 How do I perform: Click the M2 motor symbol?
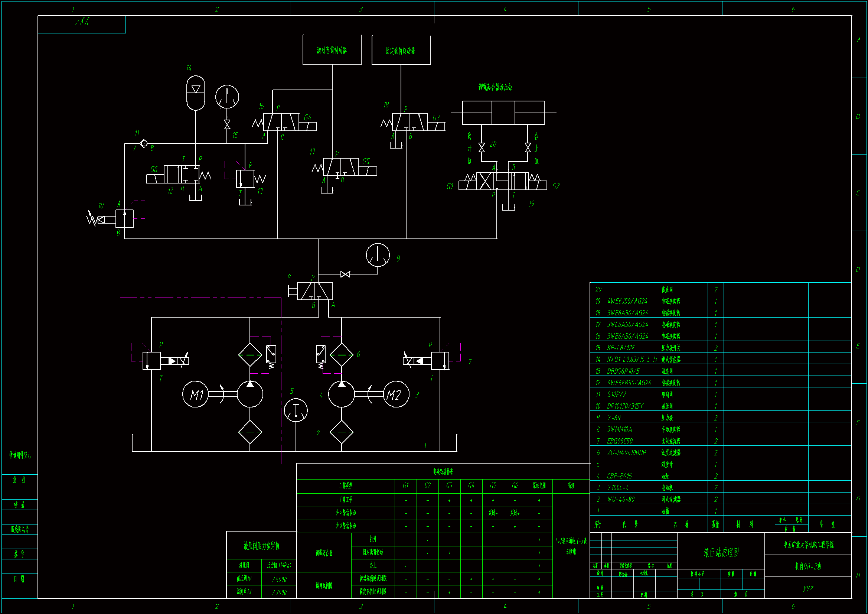tap(396, 394)
